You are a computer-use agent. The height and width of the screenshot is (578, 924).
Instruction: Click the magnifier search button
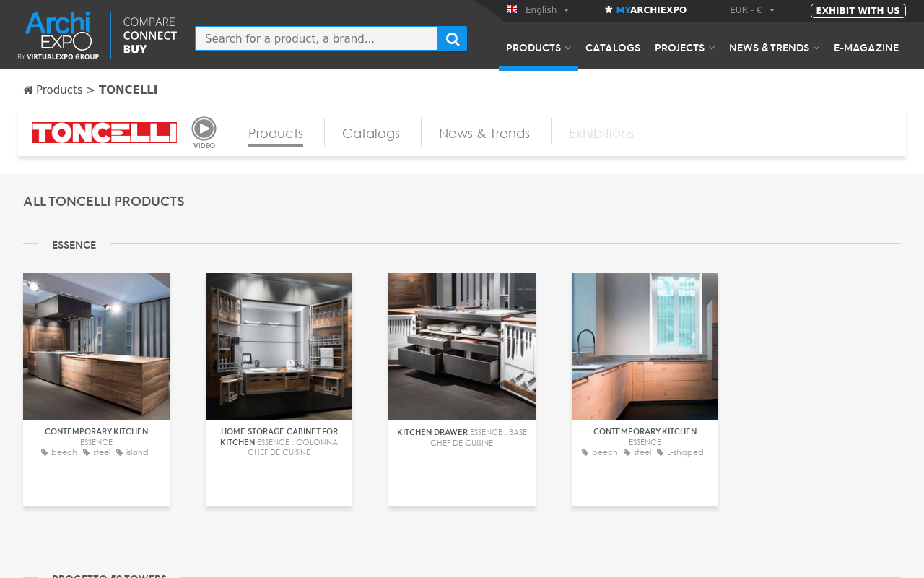pyautogui.click(x=453, y=39)
